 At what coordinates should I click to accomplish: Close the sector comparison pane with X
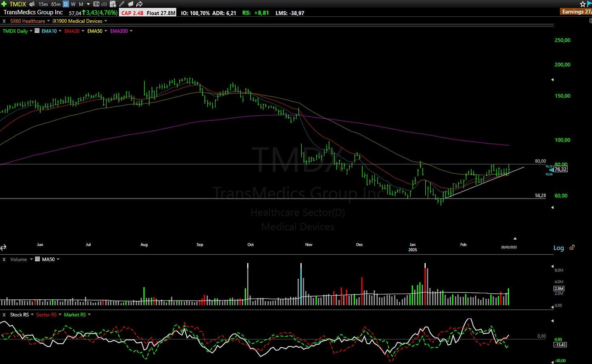click(4, 21)
